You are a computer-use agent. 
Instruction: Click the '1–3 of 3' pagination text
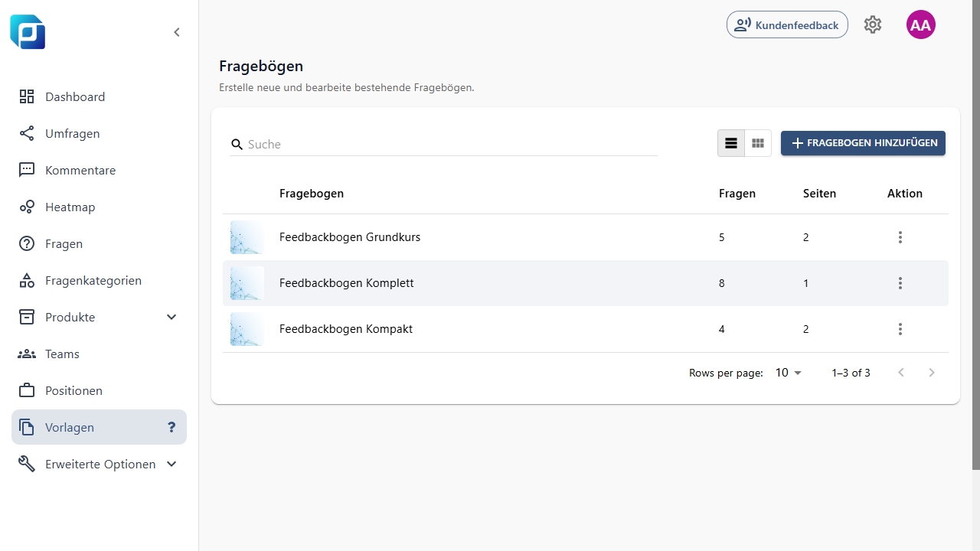pyautogui.click(x=851, y=373)
